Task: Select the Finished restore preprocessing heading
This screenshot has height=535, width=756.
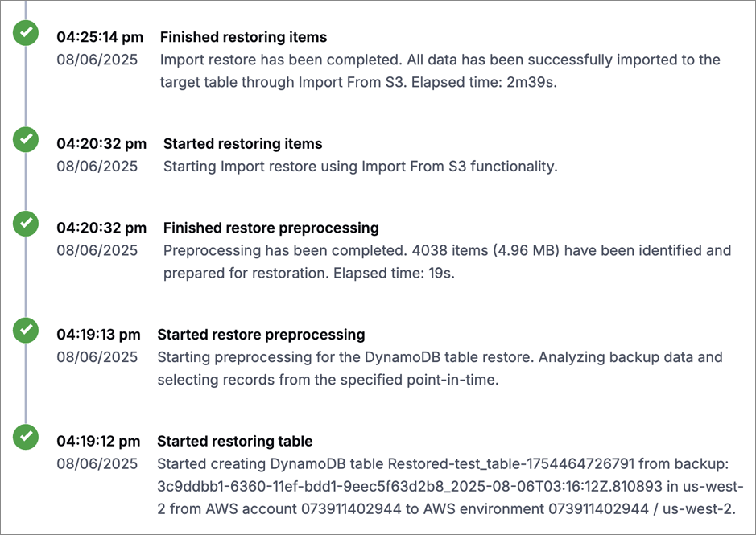Action: pos(271,228)
